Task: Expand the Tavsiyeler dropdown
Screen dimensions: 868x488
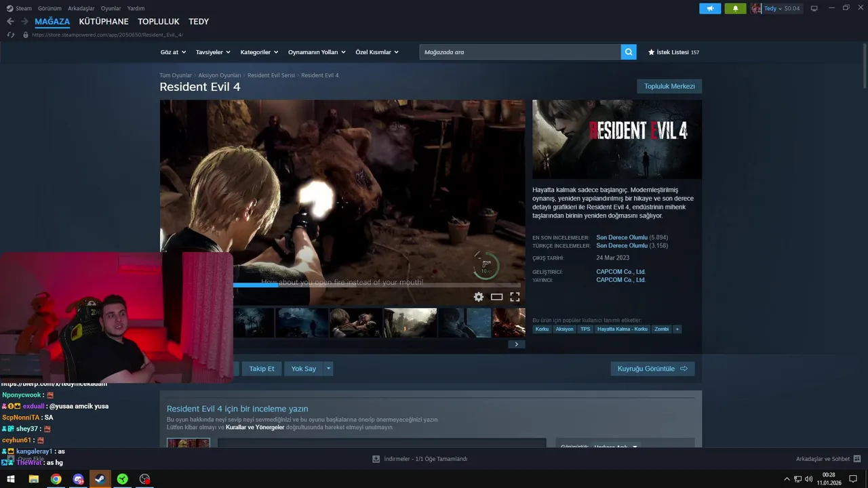Action: (x=213, y=52)
